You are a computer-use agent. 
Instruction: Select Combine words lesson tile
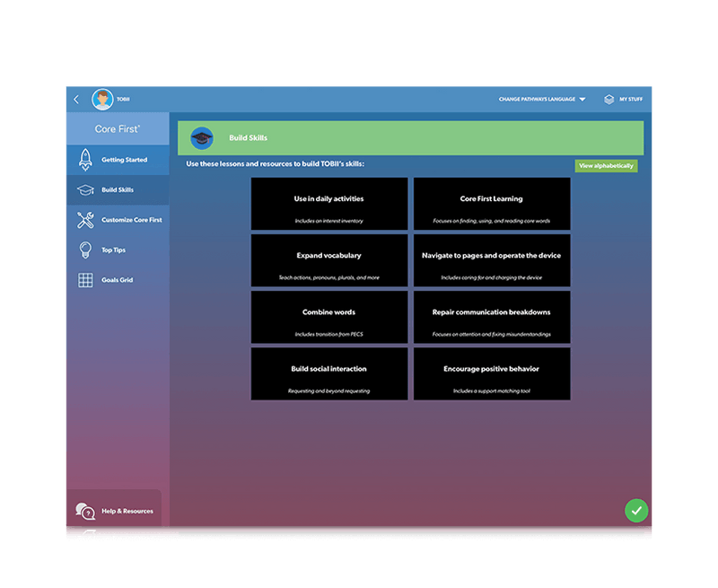click(329, 318)
